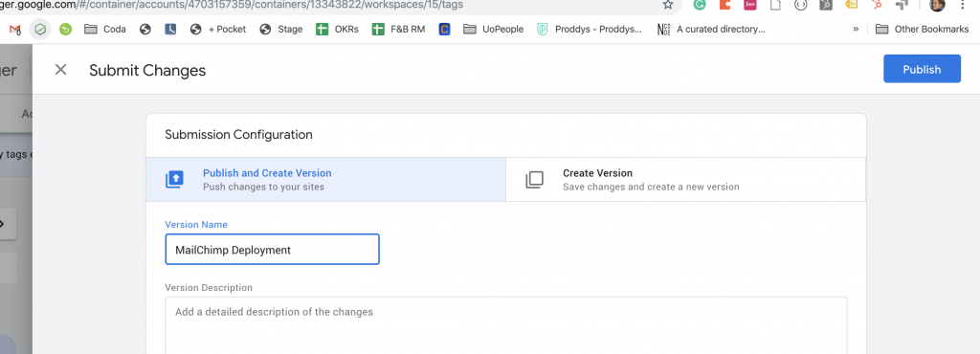Open the Gmail bookmark icon
The height and width of the screenshot is (354, 980).
coord(15,30)
